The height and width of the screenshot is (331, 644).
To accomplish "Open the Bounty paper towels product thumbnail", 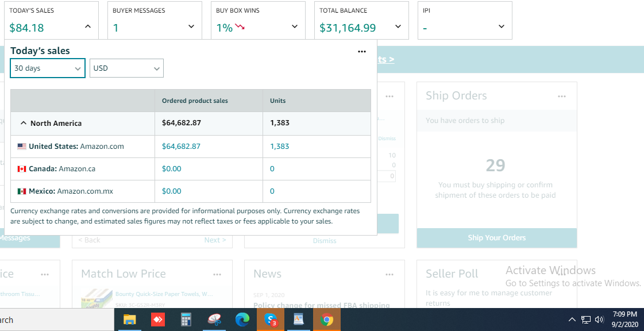I will (97, 299).
